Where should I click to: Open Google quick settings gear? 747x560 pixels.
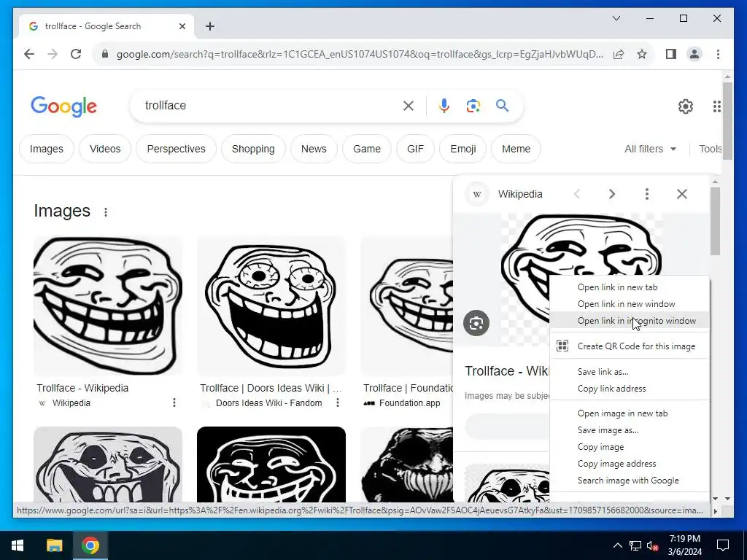point(686,106)
